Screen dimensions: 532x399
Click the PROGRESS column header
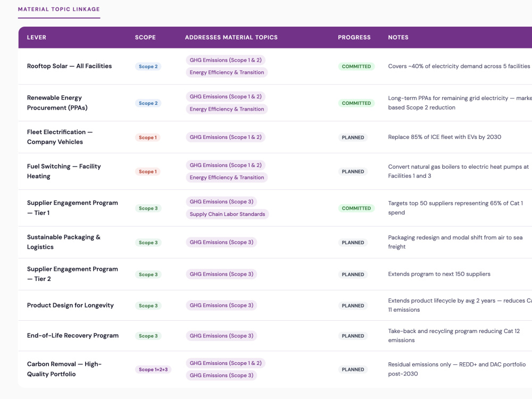(x=354, y=37)
